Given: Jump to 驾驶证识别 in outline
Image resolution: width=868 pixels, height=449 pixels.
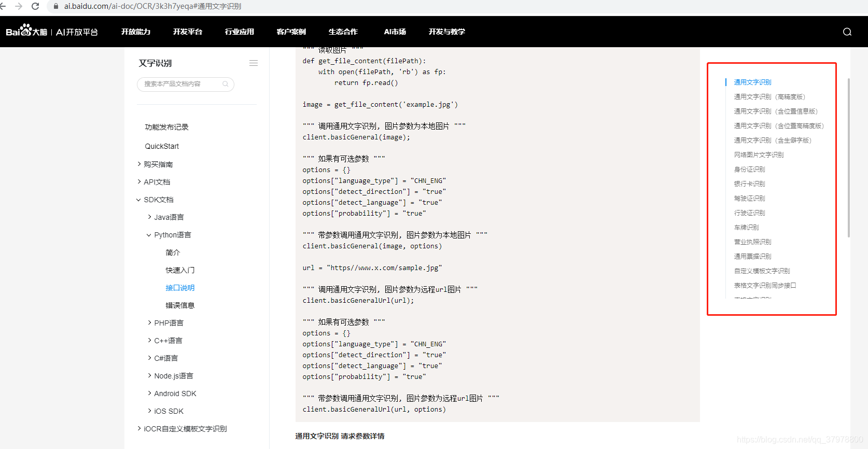Looking at the screenshot, I should [749, 199].
